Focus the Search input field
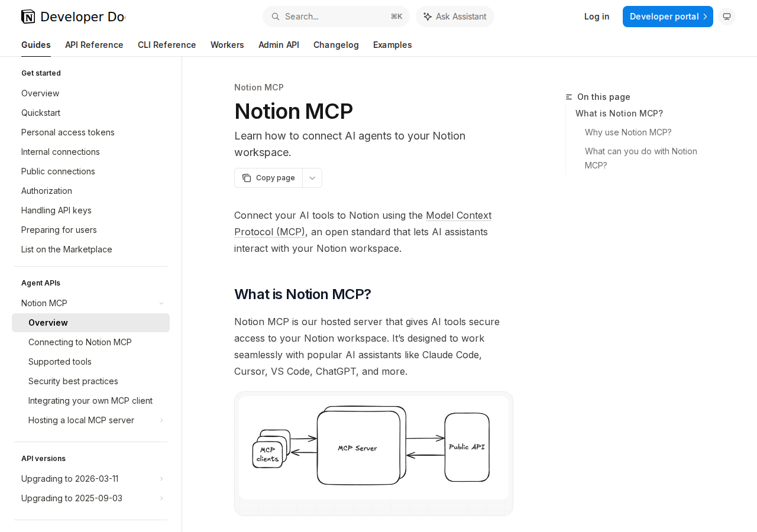This screenshot has height=532, width=757. coord(336,17)
